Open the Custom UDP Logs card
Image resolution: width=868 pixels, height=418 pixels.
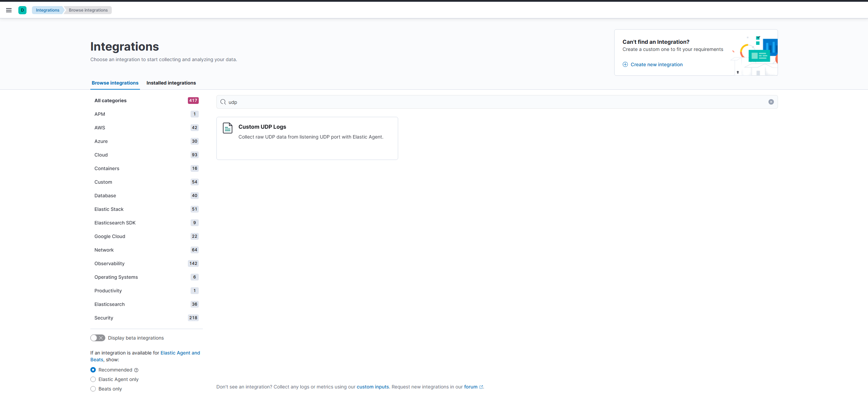pos(307,138)
